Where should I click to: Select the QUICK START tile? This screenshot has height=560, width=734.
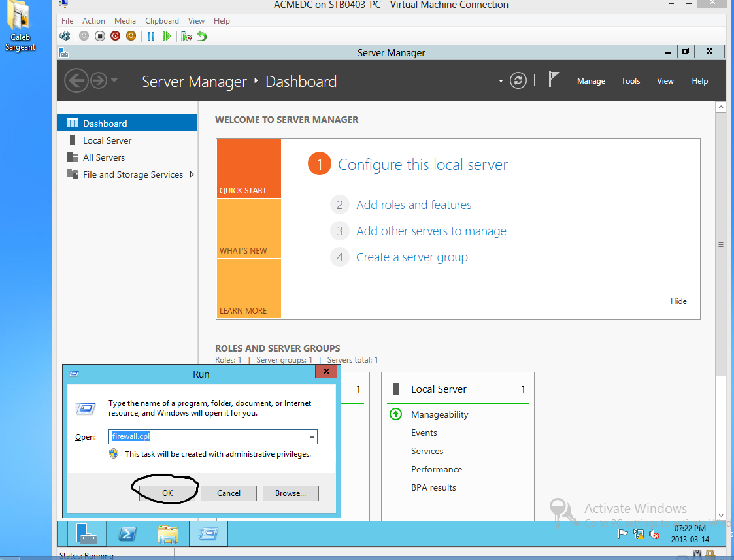[249, 169]
